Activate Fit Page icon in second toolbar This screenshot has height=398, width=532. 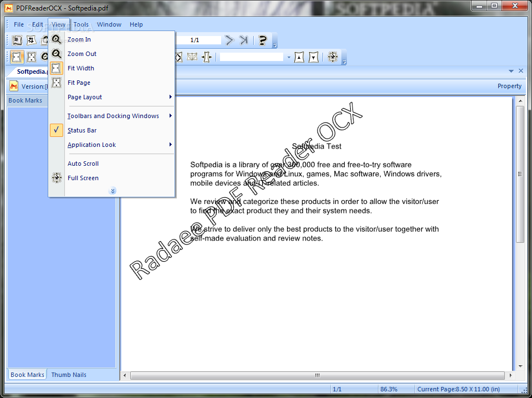[31, 57]
